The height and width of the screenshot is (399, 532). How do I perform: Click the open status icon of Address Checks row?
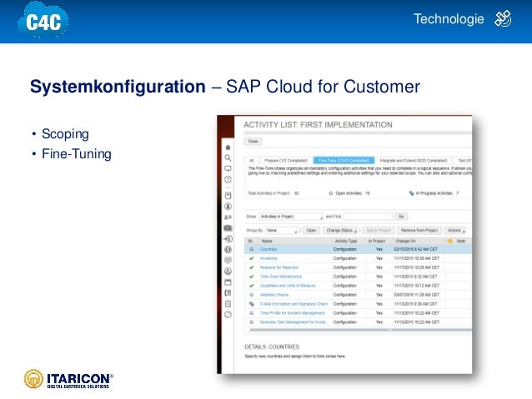click(252, 295)
